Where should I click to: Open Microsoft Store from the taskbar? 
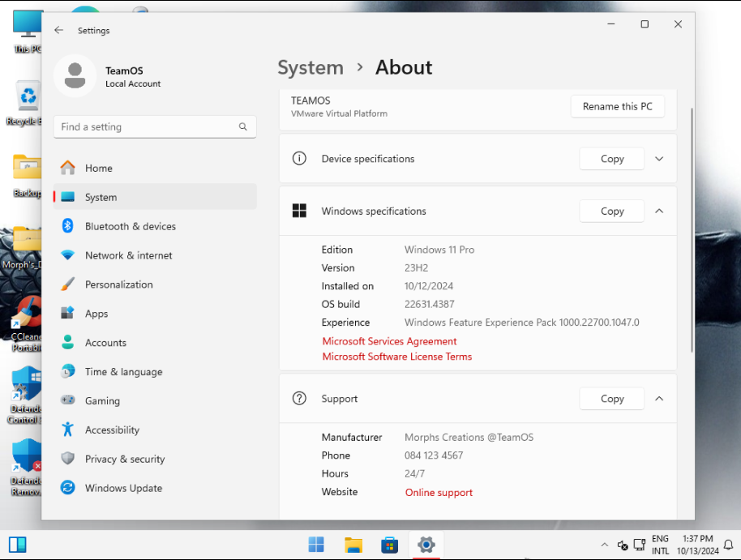[389, 545]
